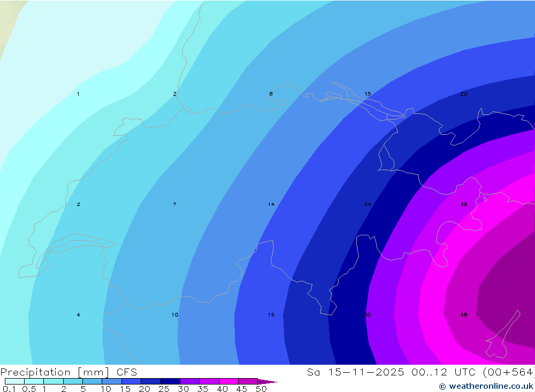Click the 45–50 mm legend color box
535x392 pixels.
pyautogui.click(x=248, y=381)
